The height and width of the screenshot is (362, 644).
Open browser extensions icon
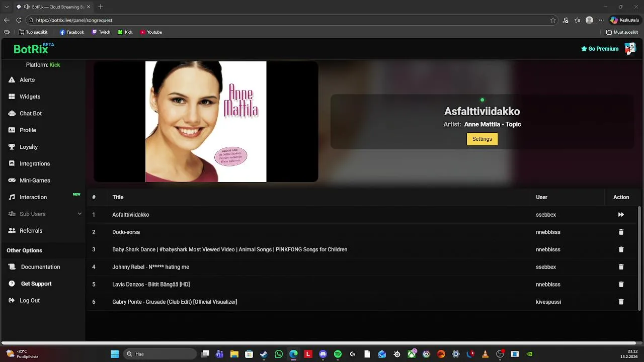pyautogui.click(x=566, y=20)
